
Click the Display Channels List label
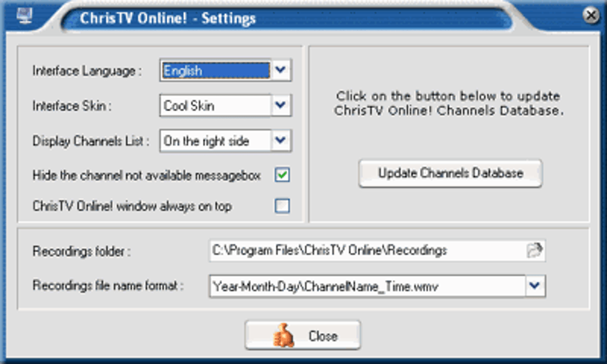[91, 141]
